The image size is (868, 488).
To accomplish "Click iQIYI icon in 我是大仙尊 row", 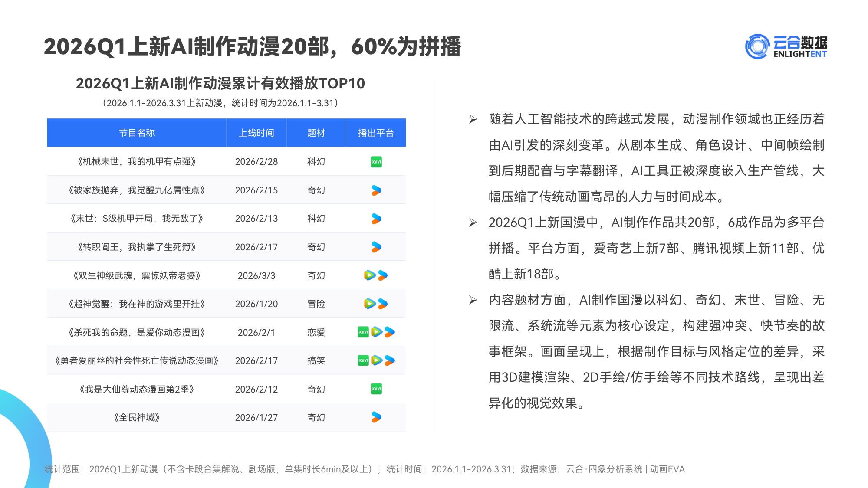I will pos(376,389).
